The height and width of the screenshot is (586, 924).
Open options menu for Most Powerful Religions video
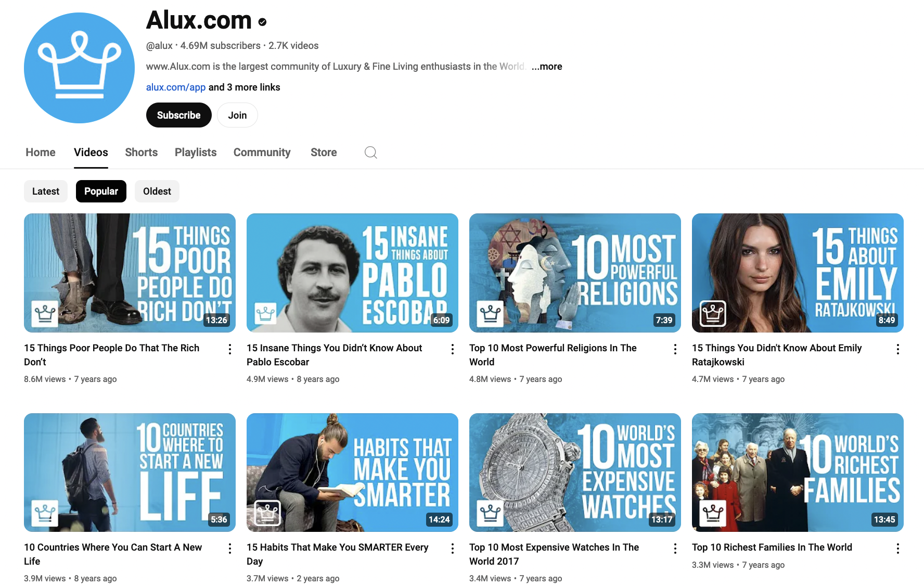pyautogui.click(x=675, y=349)
